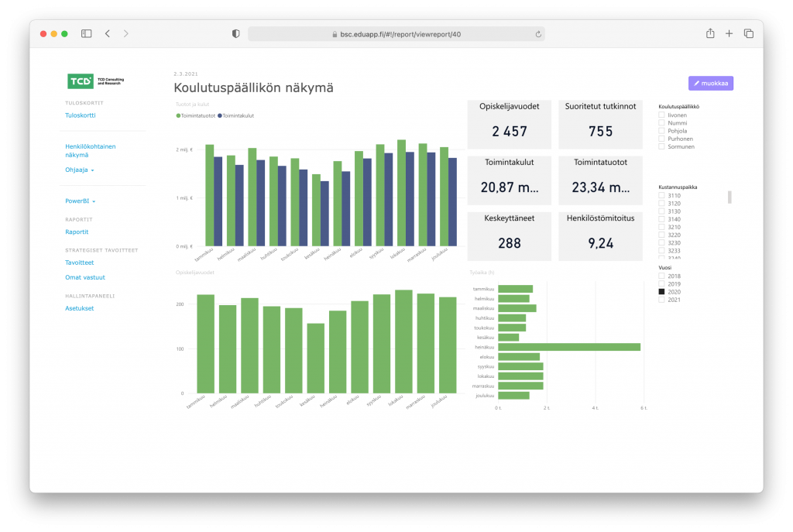Open the Tuloskortti link
Screen dimensions: 793x532
(x=81, y=115)
